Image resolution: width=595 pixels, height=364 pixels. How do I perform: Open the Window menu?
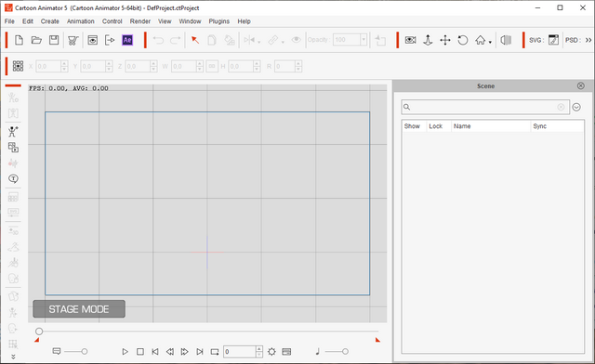point(190,21)
